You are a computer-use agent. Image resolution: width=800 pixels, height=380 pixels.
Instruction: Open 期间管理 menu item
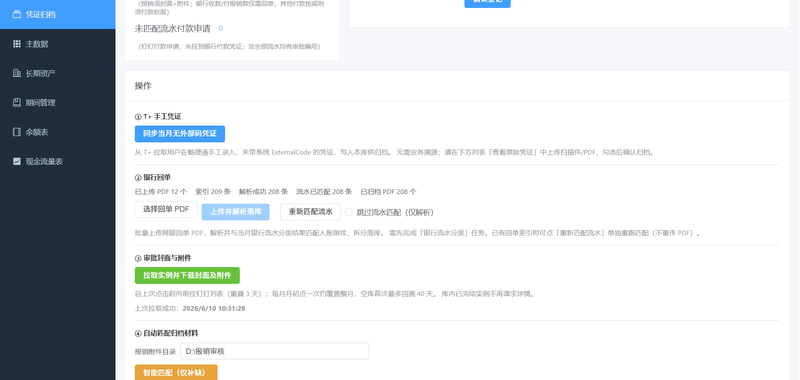coord(58,103)
